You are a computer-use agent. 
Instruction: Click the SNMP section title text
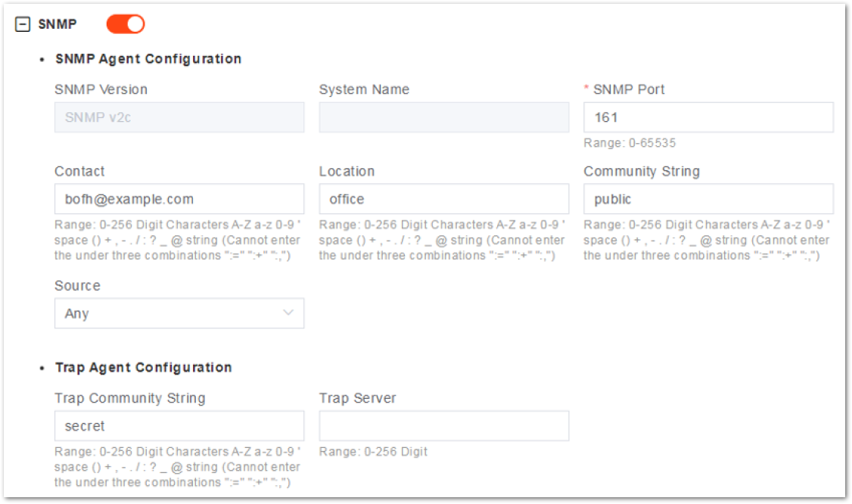(57, 24)
